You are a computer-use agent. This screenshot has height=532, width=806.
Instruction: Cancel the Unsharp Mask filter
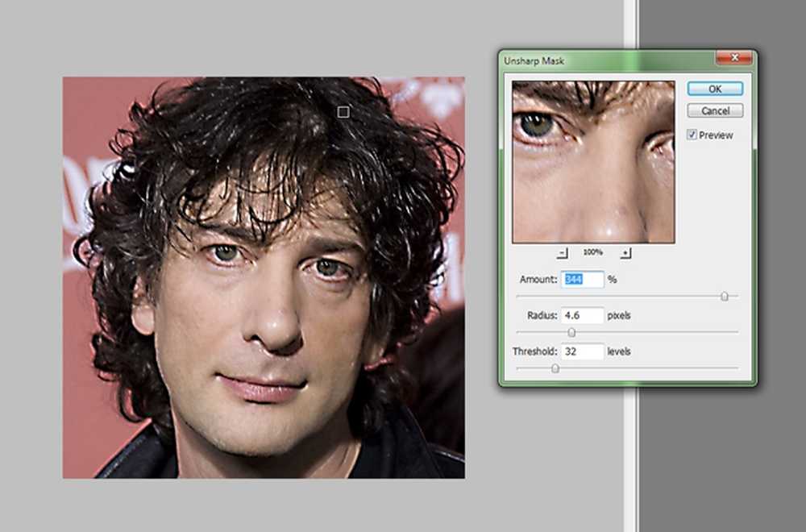[x=715, y=110]
